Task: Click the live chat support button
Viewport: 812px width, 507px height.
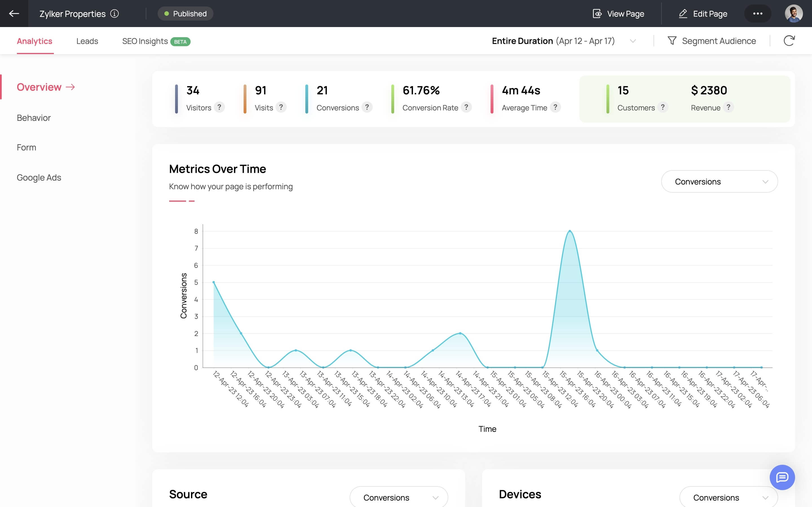Action: (782, 477)
